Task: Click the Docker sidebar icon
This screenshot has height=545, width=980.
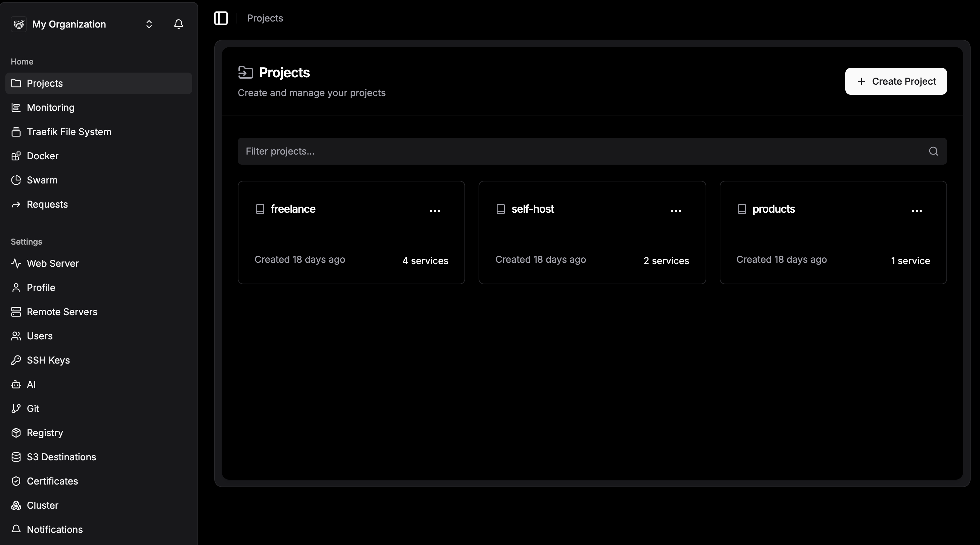Action: (16, 156)
